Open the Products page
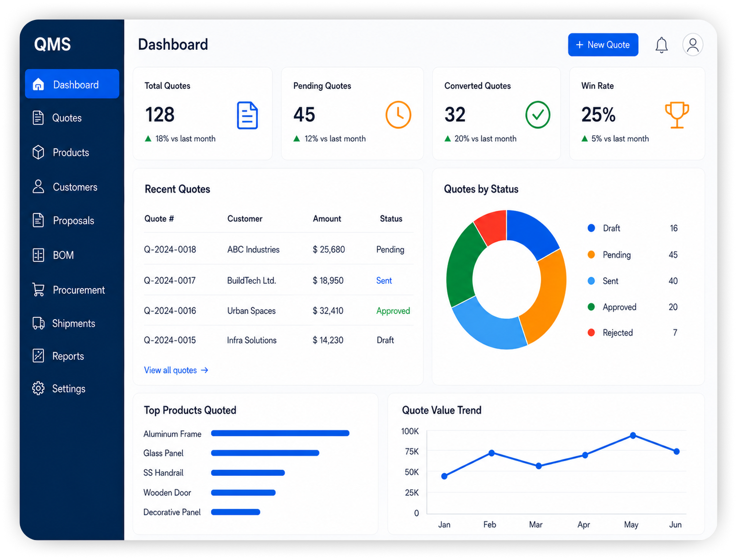This screenshot has height=560, width=737. point(71,153)
